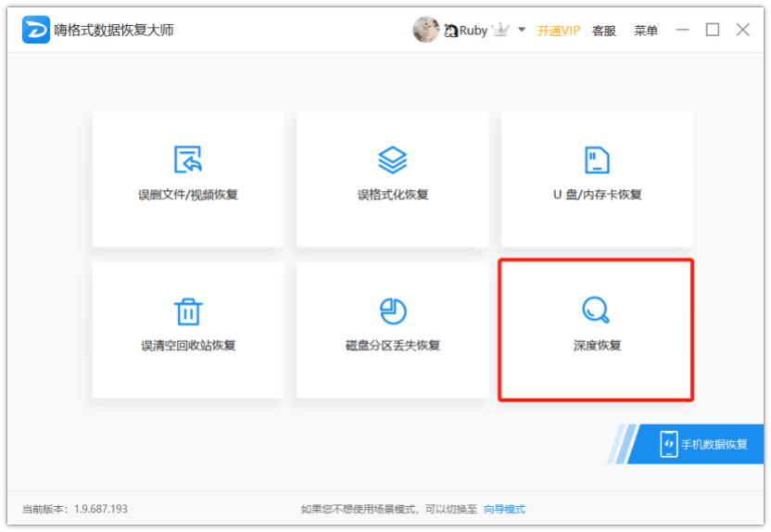Viewport: 771px width, 532px height.
Task: Click the blue app logo icon
Action: (36, 30)
